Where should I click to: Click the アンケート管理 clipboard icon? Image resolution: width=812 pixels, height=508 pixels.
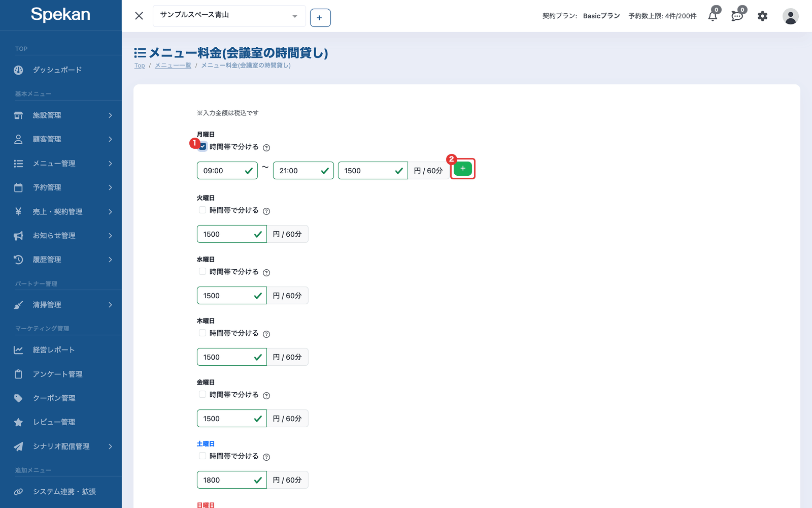18,374
